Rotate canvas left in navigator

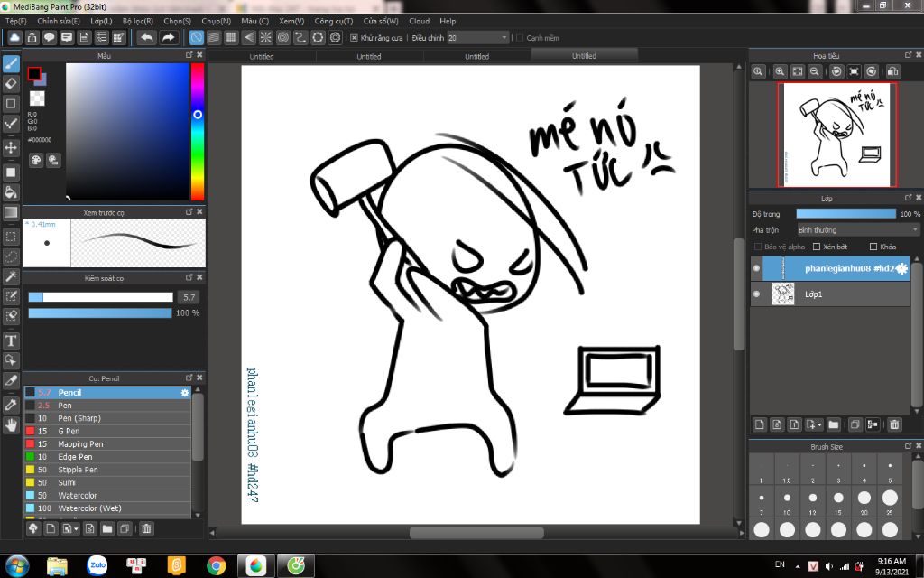836,71
